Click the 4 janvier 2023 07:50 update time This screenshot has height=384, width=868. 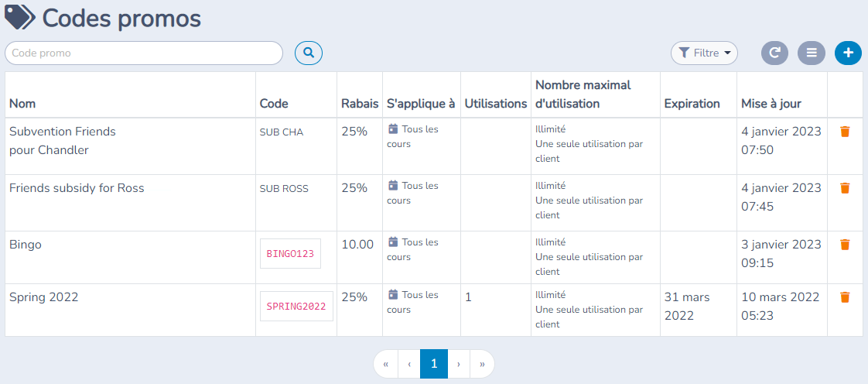(781, 141)
